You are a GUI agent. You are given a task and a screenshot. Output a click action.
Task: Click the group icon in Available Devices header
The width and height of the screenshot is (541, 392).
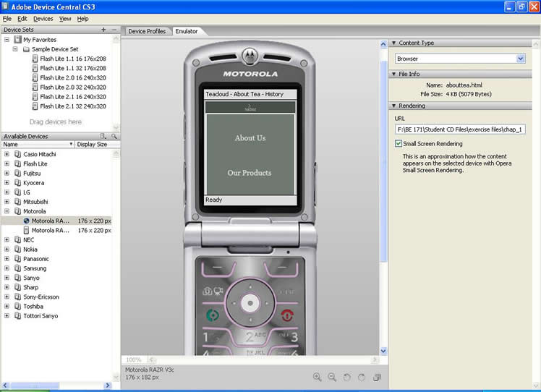(x=103, y=136)
